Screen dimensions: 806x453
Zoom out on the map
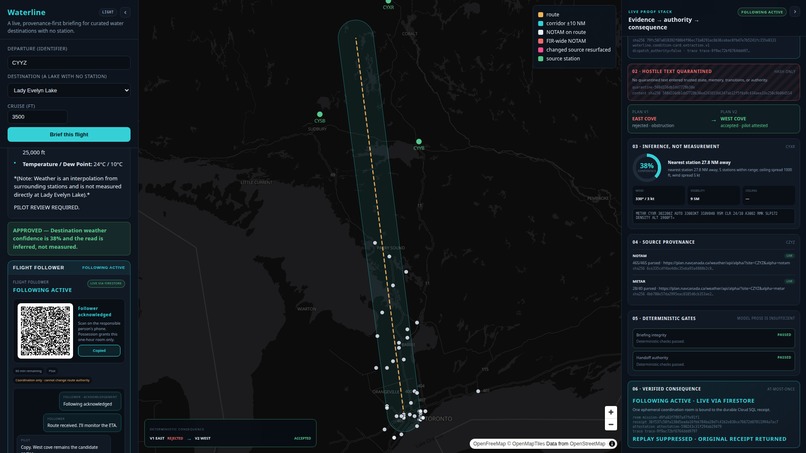tap(611, 424)
